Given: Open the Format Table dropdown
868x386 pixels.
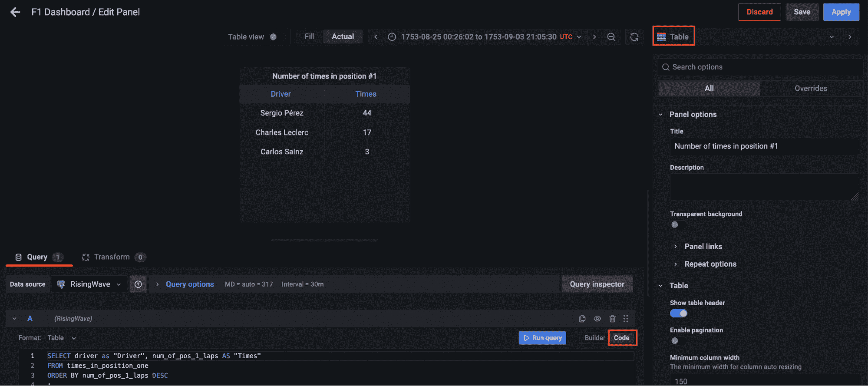Looking at the screenshot, I should click(x=62, y=338).
